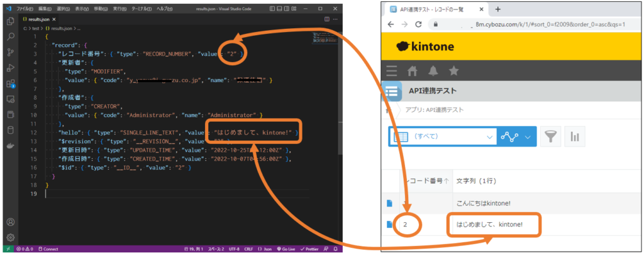
Task: Open the Accounts icon in VS Code
Action: (x=11, y=222)
